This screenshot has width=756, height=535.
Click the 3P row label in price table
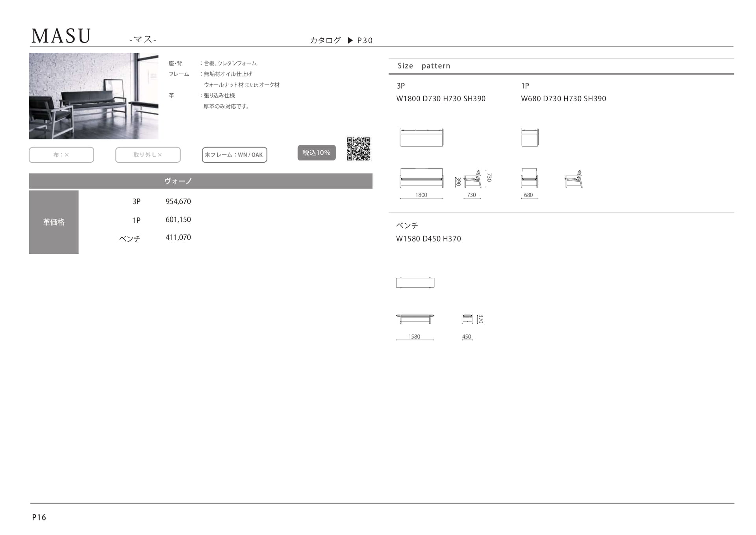coord(136,201)
